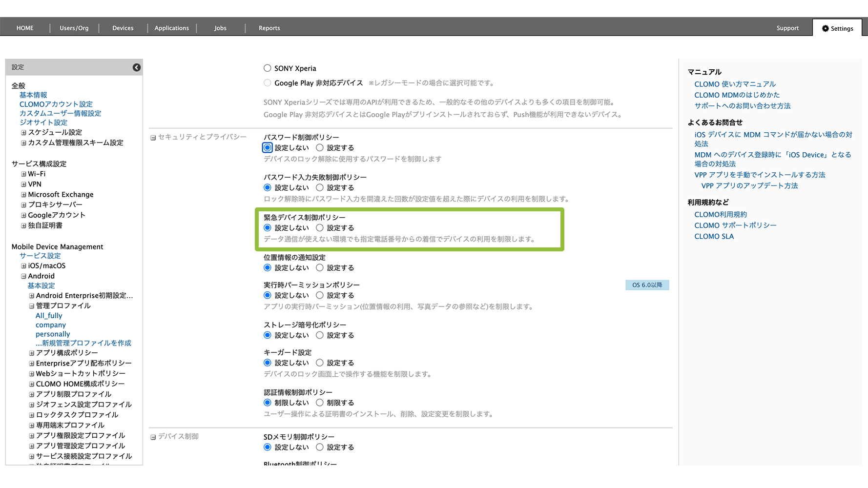The width and height of the screenshot is (868, 488).
Task: Click the Settings gear icon
Action: (825, 28)
